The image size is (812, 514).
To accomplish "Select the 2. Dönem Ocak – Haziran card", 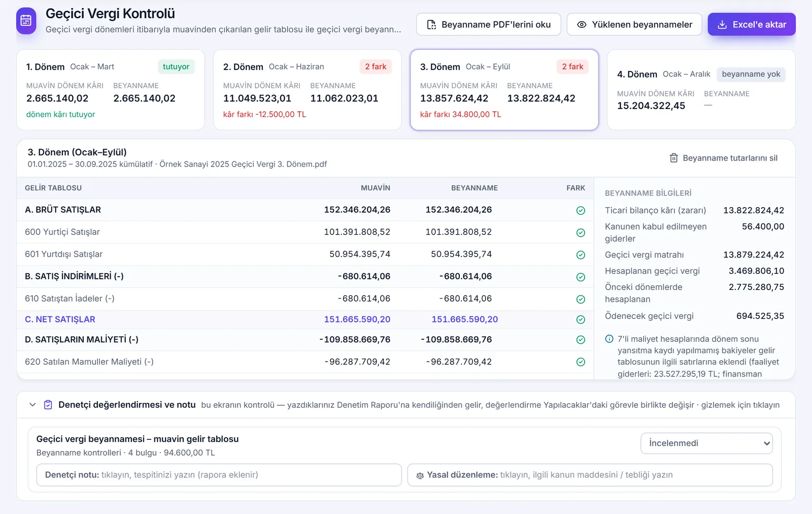I will point(308,89).
